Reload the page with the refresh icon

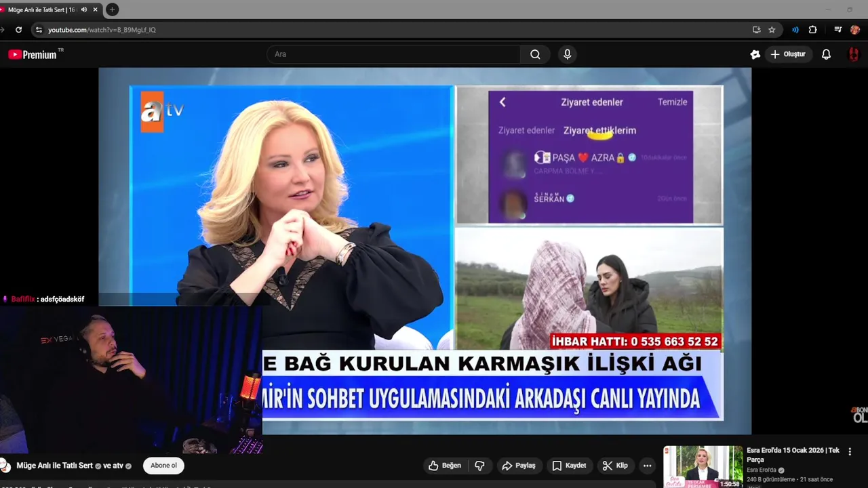click(18, 30)
